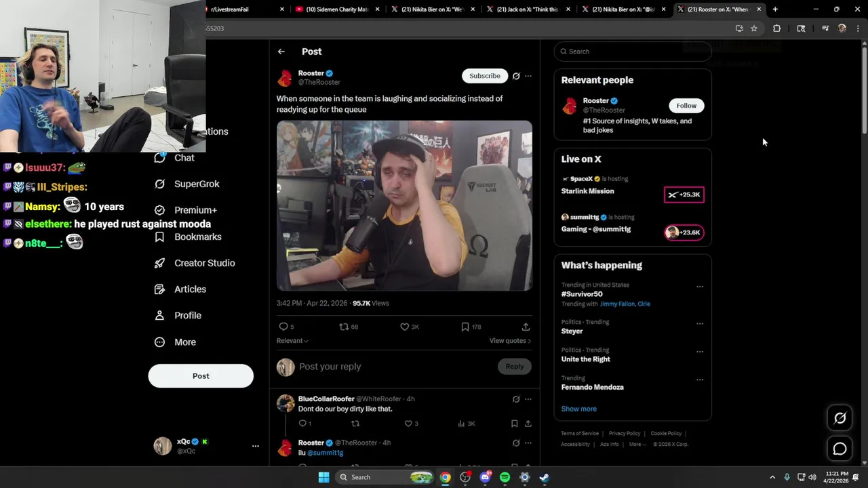Reply to BlueCollarRoofer's comment
The height and width of the screenshot is (488, 868).
click(x=302, y=424)
